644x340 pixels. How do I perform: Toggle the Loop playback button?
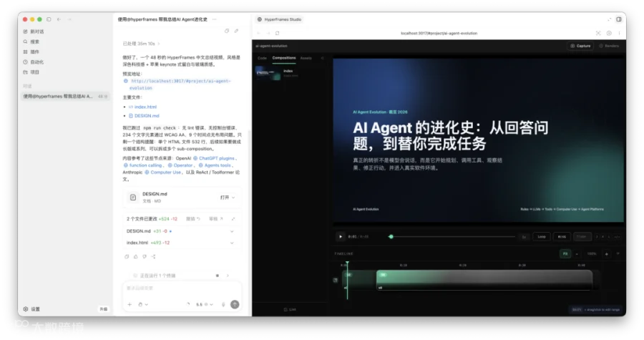(x=542, y=236)
